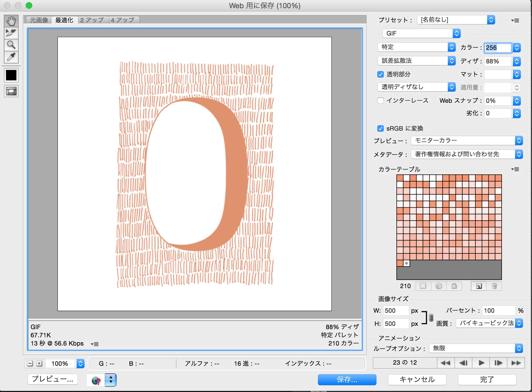Click the black eyedropper color swatch
Image resolution: width=532 pixels, height=392 pixels.
11,75
